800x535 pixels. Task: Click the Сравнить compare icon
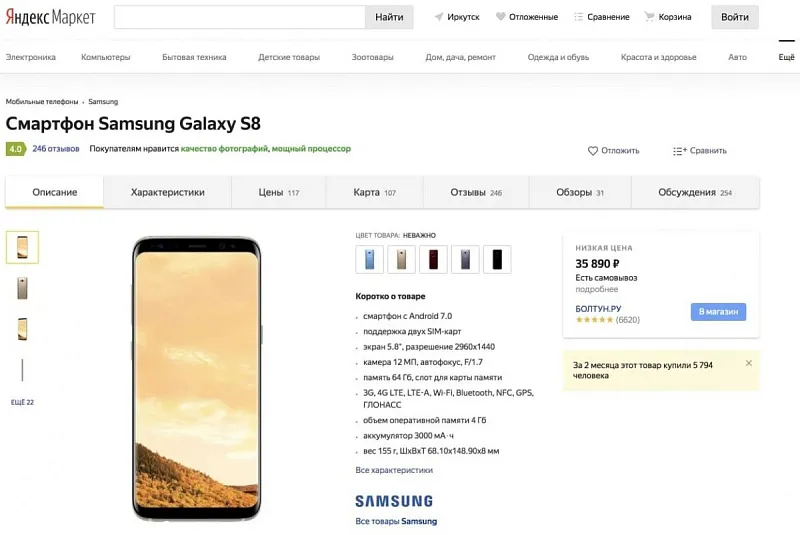(x=680, y=151)
